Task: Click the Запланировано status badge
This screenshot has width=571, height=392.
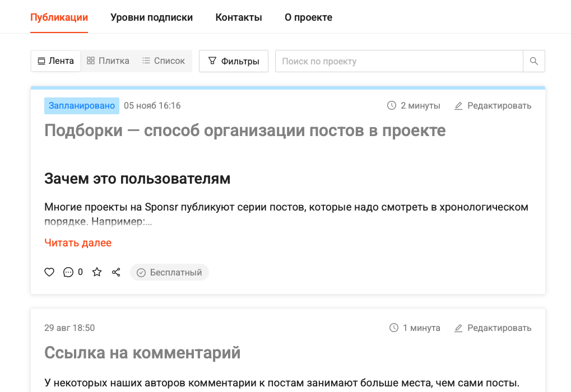Action: coord(82,106)
